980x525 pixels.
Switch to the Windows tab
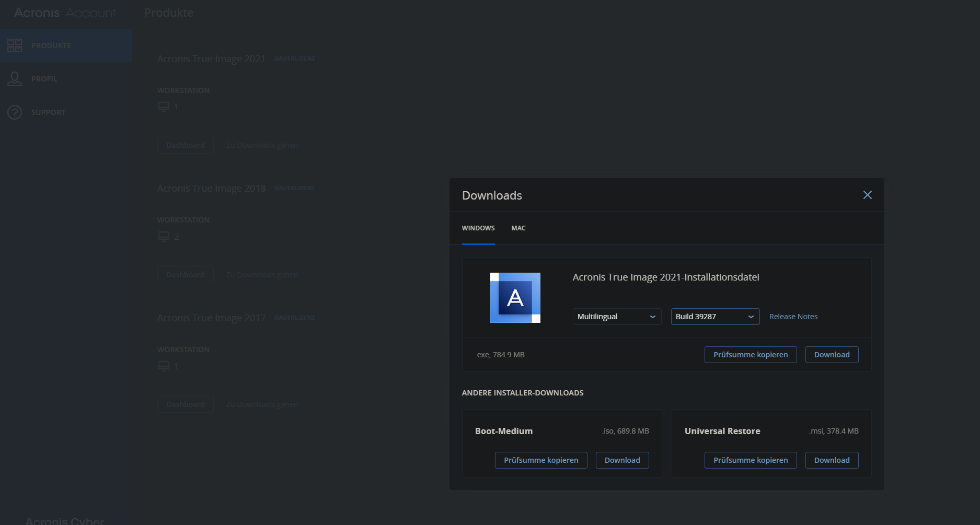click(478, 228)
